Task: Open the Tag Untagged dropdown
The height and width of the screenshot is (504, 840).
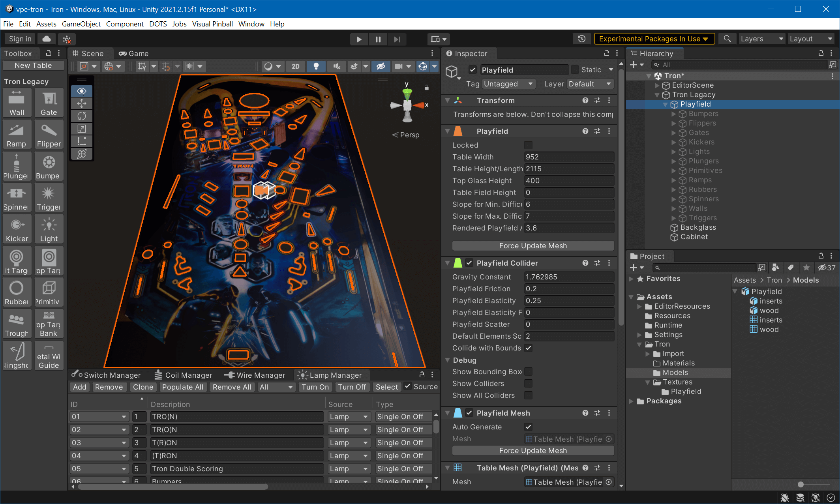Action: [x=509, y=84]
